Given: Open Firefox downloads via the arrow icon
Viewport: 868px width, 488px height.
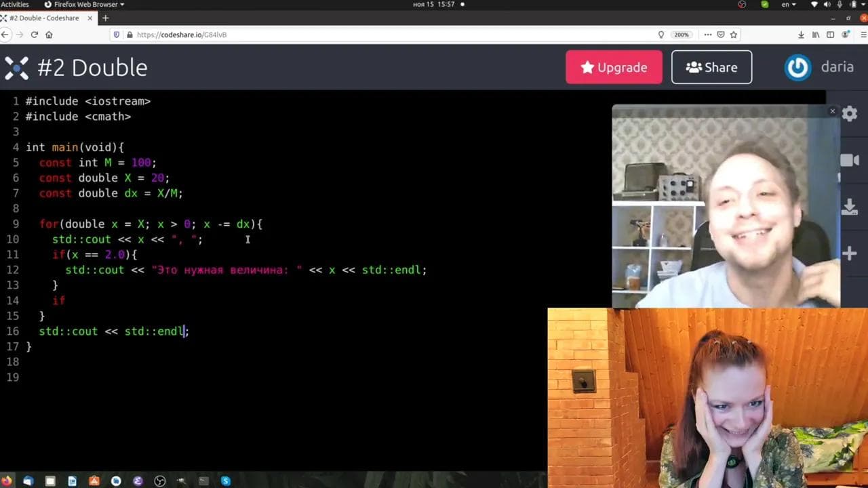Looking at the screenshot, I should pyautogui.click(x=801, y=35).
